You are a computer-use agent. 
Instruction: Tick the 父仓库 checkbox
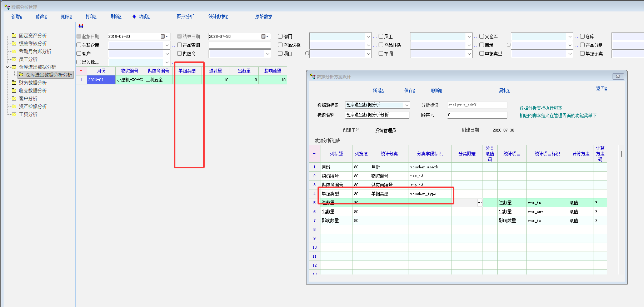point(482,36)
